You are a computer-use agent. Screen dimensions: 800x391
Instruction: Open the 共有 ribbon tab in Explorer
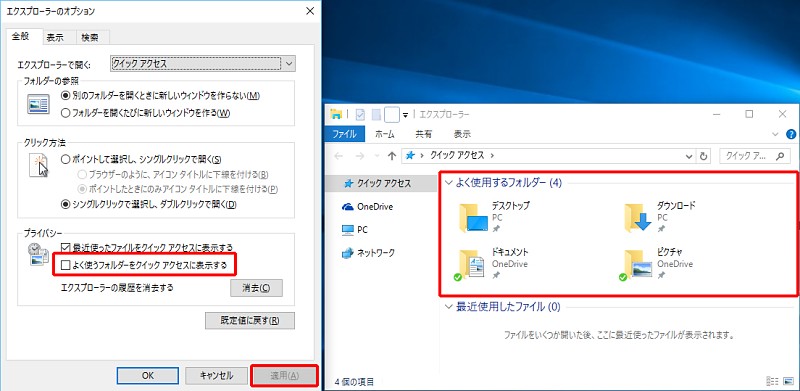coord(423,134)
